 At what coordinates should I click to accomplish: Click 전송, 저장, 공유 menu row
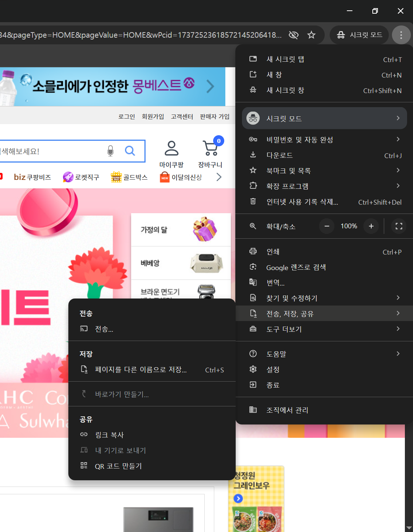[x=324, y=313]
